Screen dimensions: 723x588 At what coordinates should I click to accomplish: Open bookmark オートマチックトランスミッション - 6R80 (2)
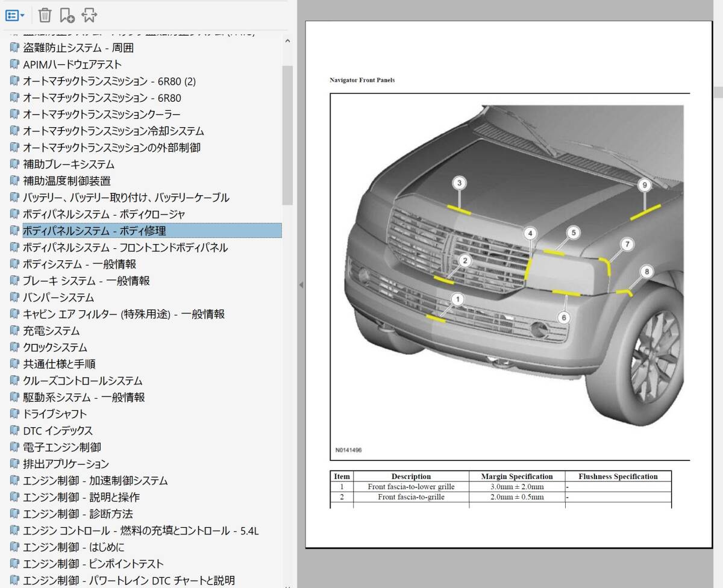click(x=109, y=81)
